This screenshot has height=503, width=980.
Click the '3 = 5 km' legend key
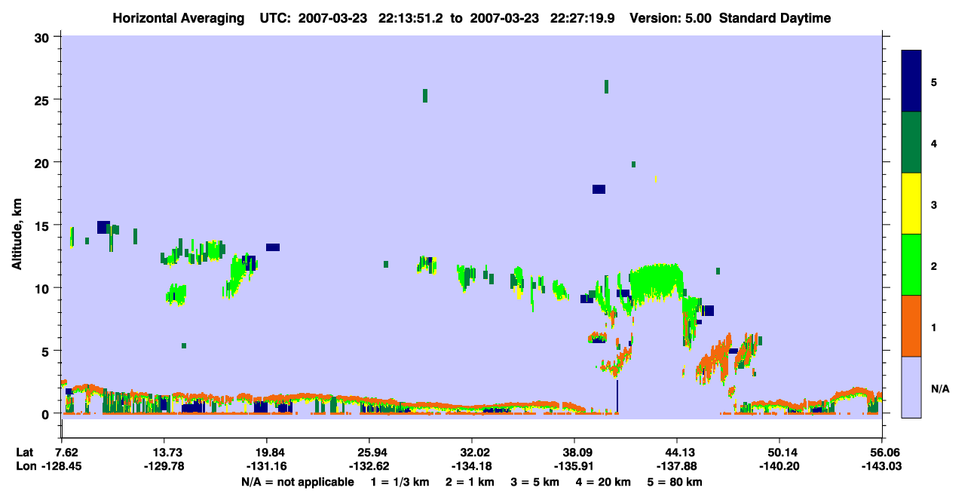click(535, 482)
